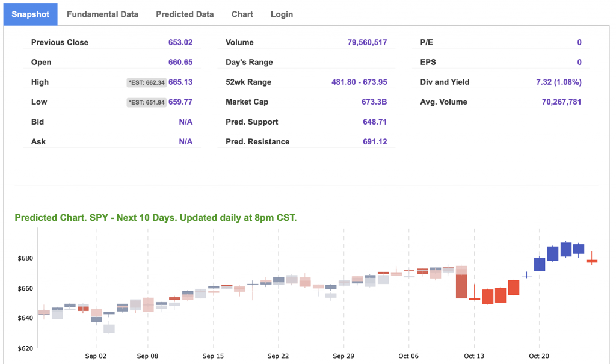Click the Pred. Resistance value 691.12

tap(374, 142)
